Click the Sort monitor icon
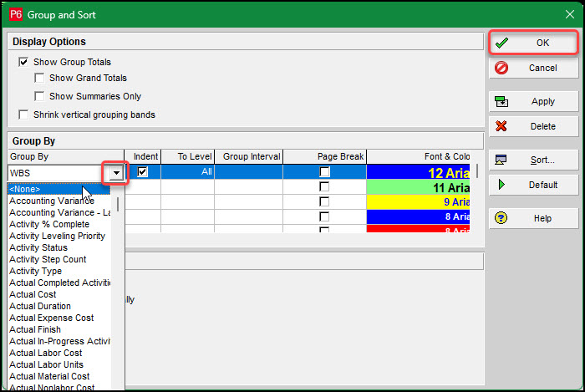Image resolution: width=585 pixels, height=392 pixels. click(x=501, y=160)
